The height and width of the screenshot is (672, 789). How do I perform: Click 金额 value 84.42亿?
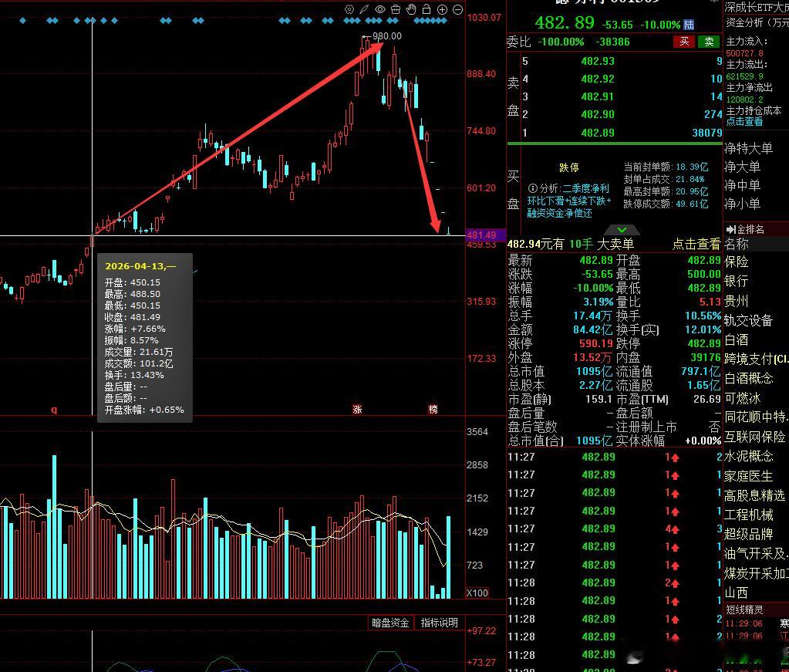tap(593, 329)
